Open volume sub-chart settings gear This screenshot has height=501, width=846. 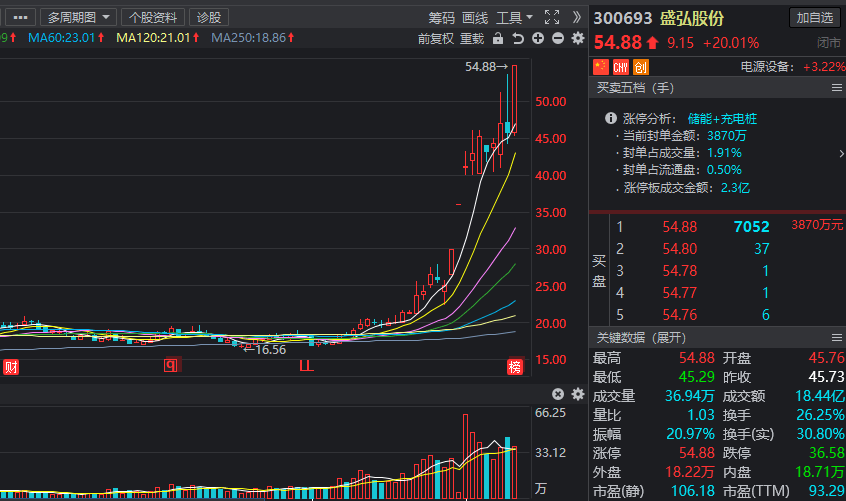(578, 394)
